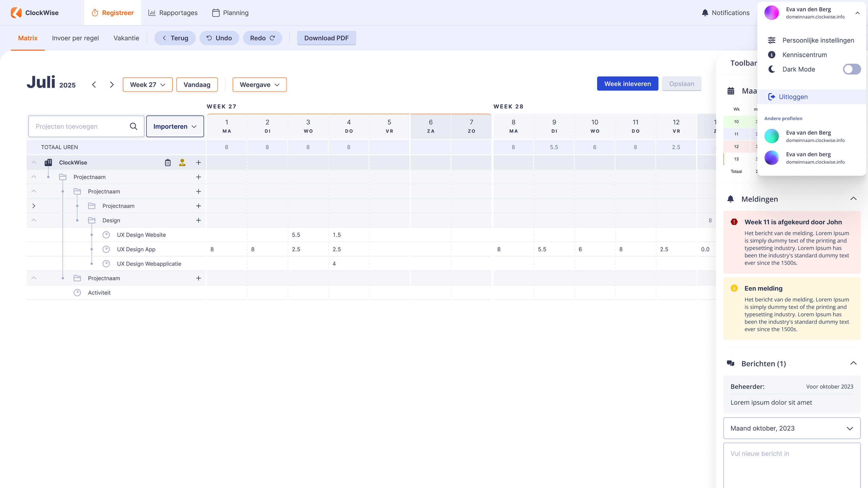
Task: Enable Dark Mode with the switch
Action: (x=852, y=69)
